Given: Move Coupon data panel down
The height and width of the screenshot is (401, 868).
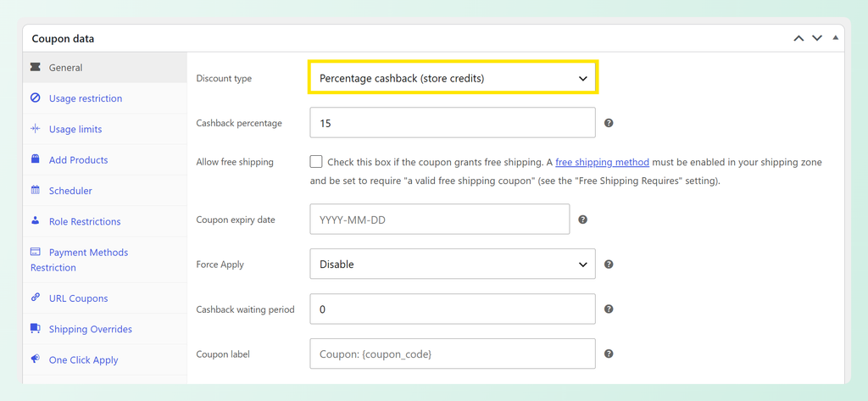Looking at the screenshot, I should (x=817, y=38).
